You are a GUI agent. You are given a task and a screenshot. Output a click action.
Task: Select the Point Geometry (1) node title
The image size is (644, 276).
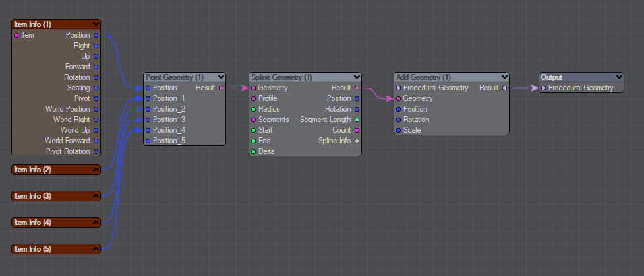pyautogui.click(x=175, y=77)
